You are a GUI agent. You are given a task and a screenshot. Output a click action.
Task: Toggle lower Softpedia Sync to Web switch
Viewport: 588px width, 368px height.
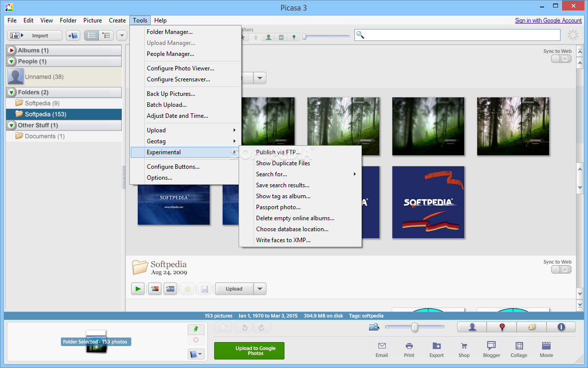[x=561, y=269]
